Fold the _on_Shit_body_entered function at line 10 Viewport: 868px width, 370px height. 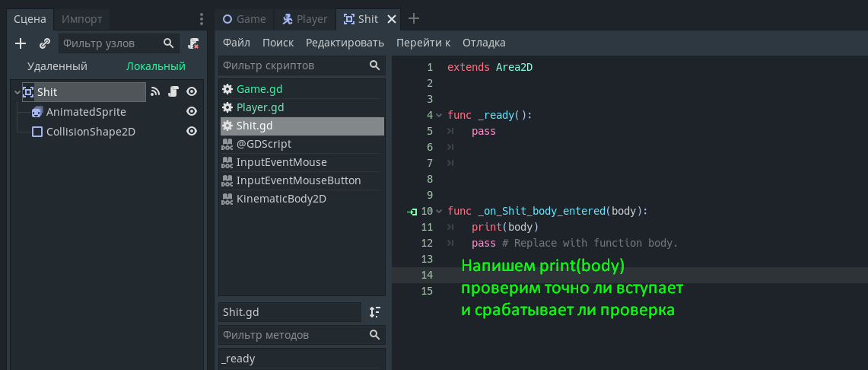[439, 211]
